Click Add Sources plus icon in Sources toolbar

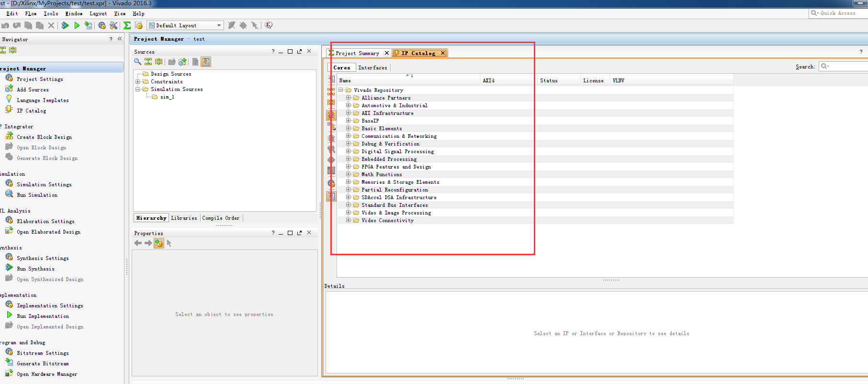pyautogui.click(x=182, y=61)
